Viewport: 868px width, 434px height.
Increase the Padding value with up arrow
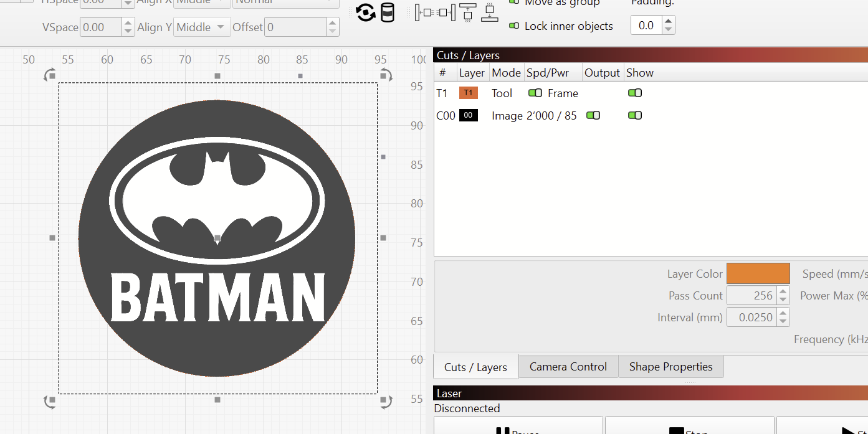pyautogui.click(x=668, y=22)
